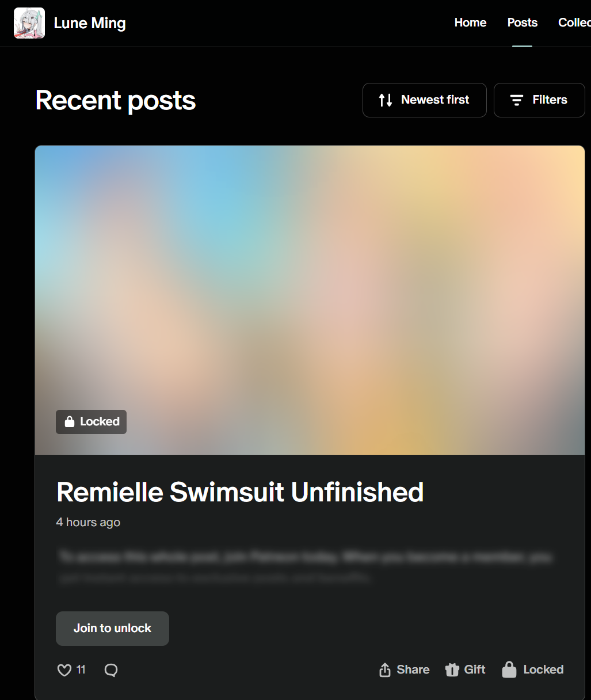Click the blurred locked post image
Image resolution: width=591 pixels, height=700 pixels.
pos(310,300)
